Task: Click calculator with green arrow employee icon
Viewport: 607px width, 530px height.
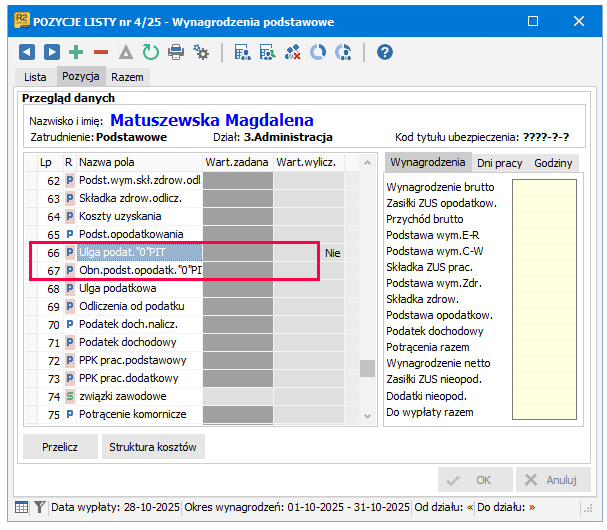Action: coord(267,52)
